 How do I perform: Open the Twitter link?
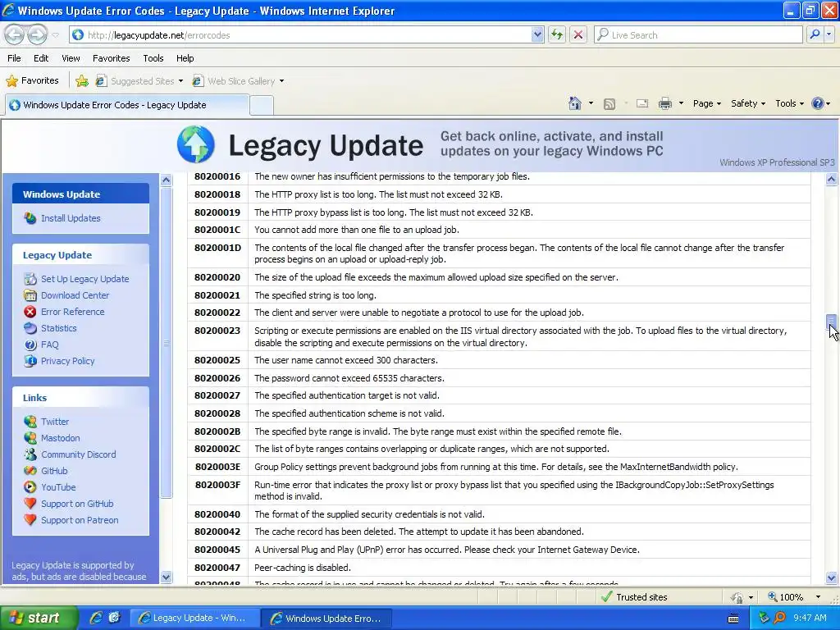coord(55,422)
